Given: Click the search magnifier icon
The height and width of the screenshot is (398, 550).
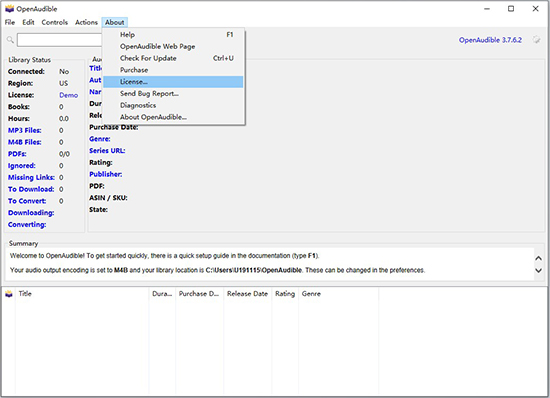Looking at the screenshot, I should point(10,40).
